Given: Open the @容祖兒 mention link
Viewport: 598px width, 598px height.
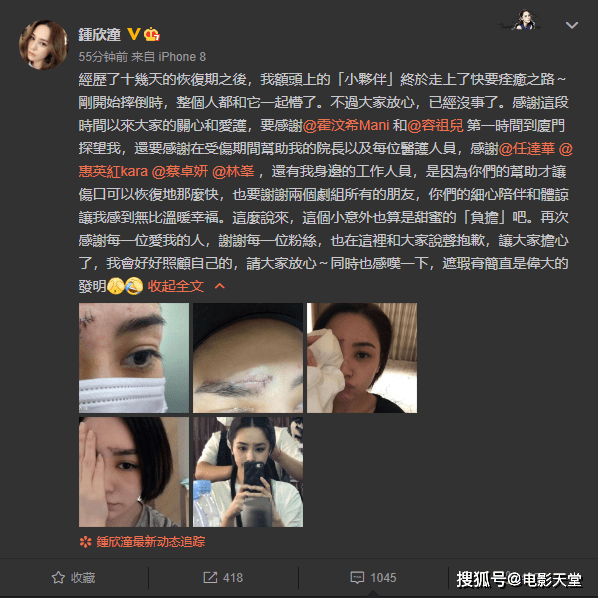Looking at the screenshot, I should [x=435, y=125].
